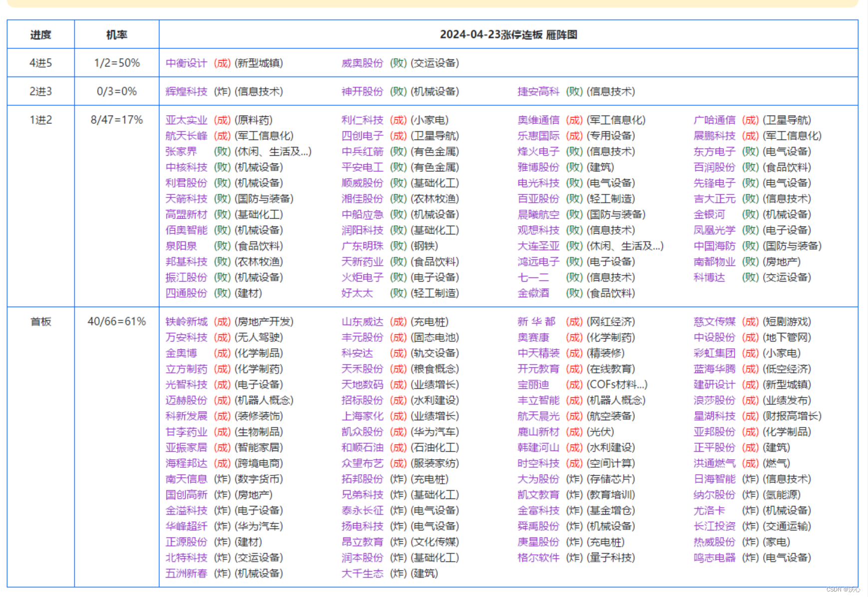
Task: Click the 中衡设计 stock link
Action: click(x=186, y=63)
